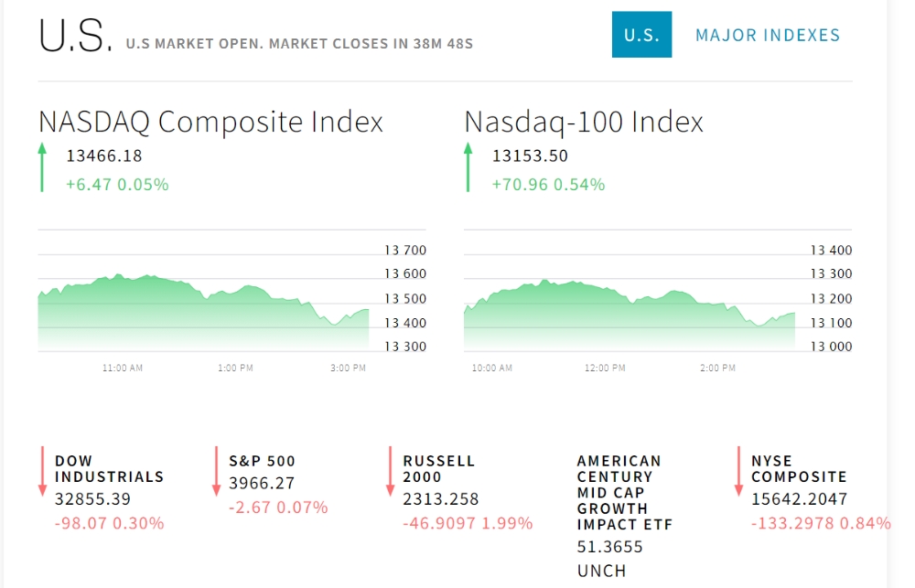The height and width of the screenshot is (588, 915).
Task: Open the NYSE Composite link
Action: pos(799,468)
